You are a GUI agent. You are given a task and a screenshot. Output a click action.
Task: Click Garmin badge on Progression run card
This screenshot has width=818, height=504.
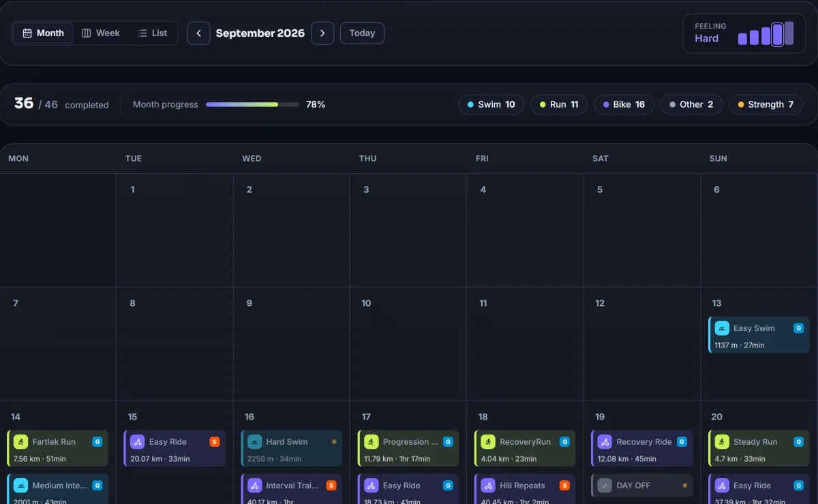click(x=448, y=442)
